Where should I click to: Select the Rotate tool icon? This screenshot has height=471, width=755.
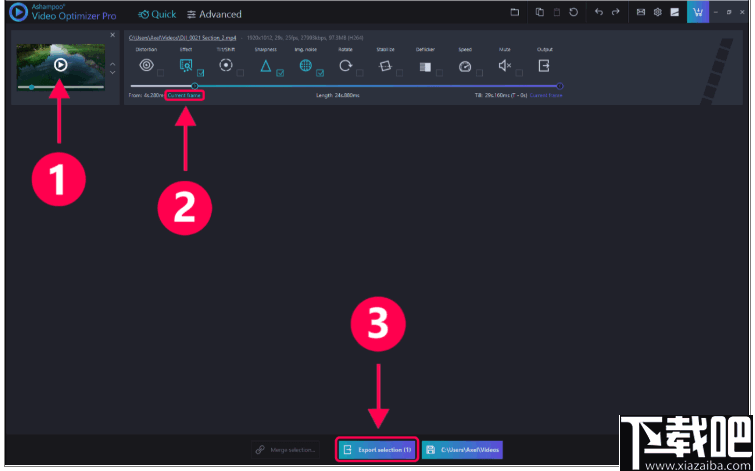[x=345, y=65]
